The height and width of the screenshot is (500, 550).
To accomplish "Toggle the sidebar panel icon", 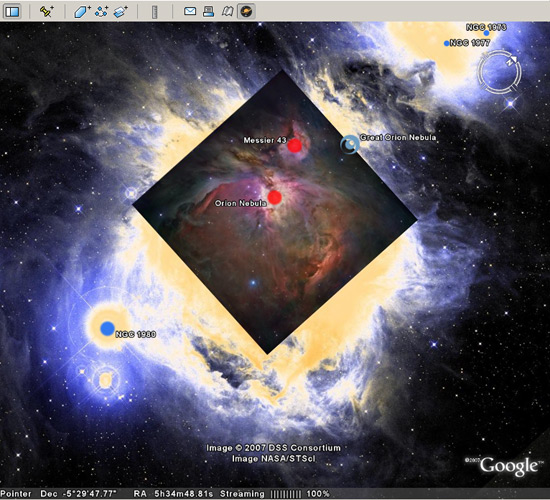I will pyautogui.click(x=12, y=11).
